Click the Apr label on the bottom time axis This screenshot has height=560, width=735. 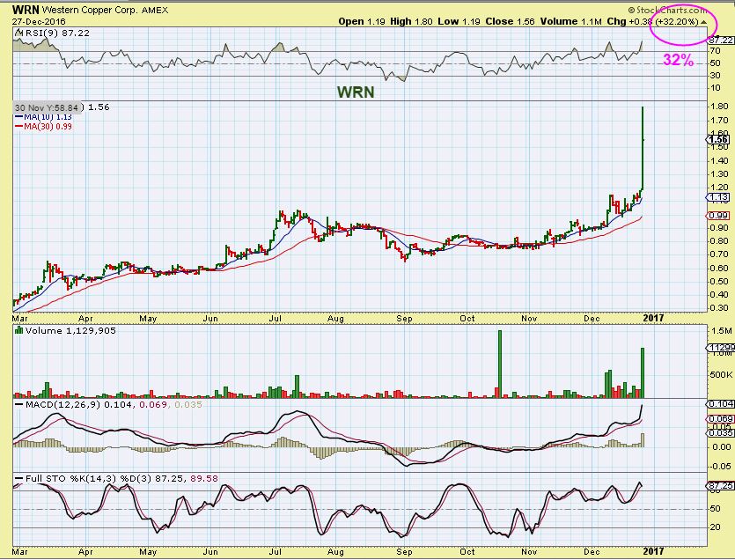point(85,552)
